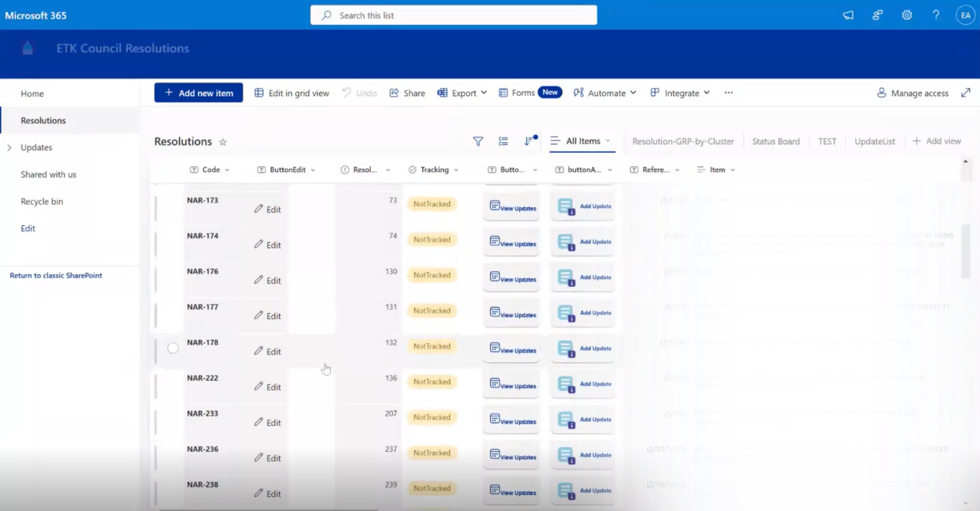980x511 pixels.
Task: Expand the Updates navigation item
Action: (x=10, y=148)
